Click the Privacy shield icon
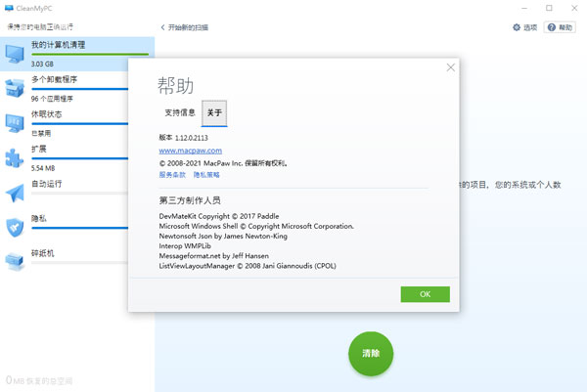587x392 pixels. coord(15,228)
